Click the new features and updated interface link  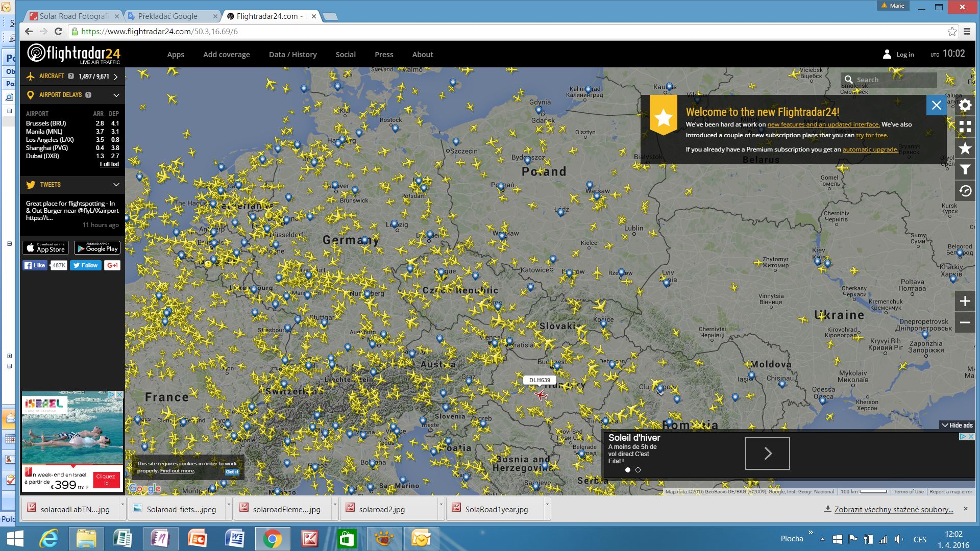(823, 124)
